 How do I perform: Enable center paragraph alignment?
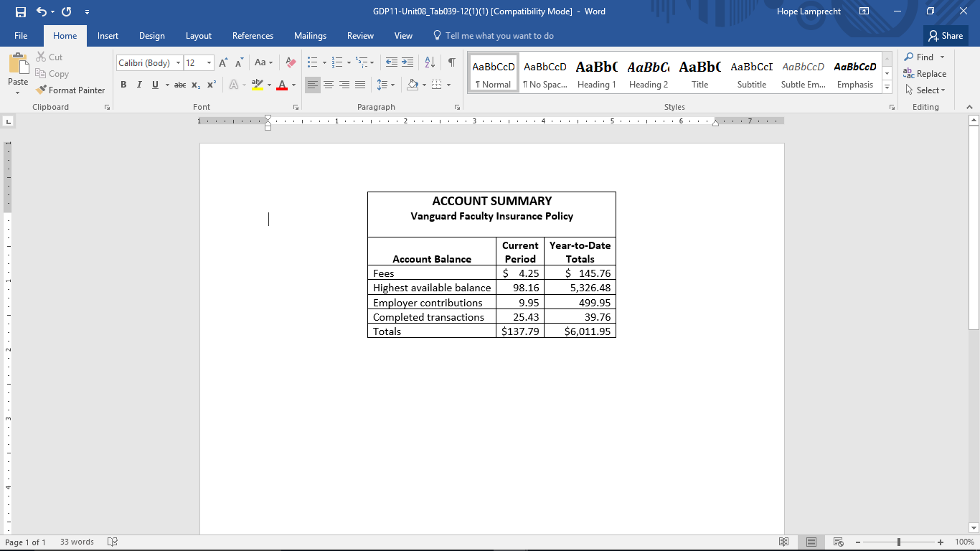(329, 85)
